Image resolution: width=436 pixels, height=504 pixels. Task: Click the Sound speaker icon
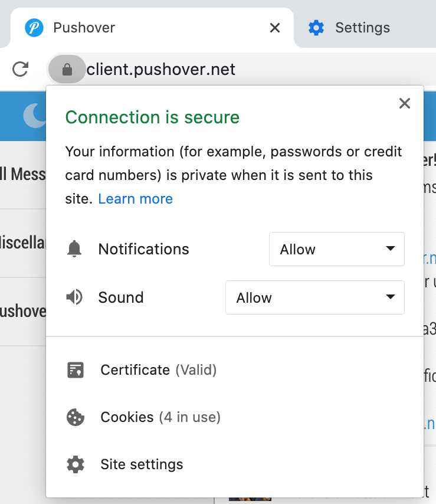tap(74, 297)
